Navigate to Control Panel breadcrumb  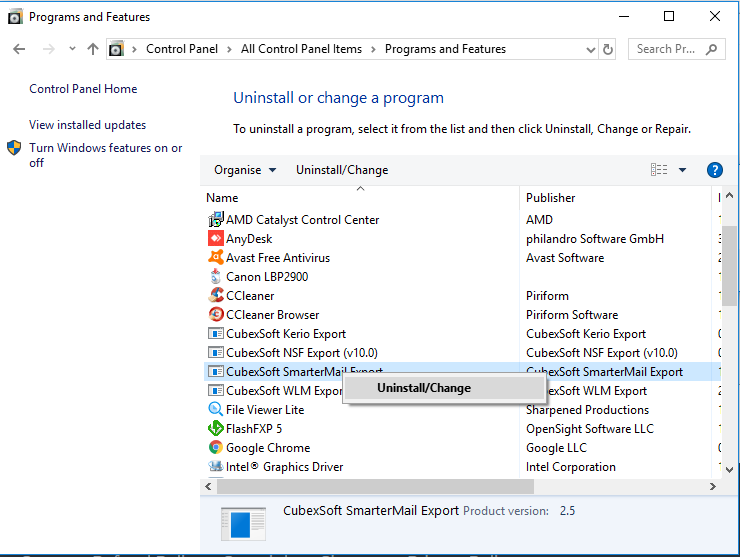pos(182,49)
